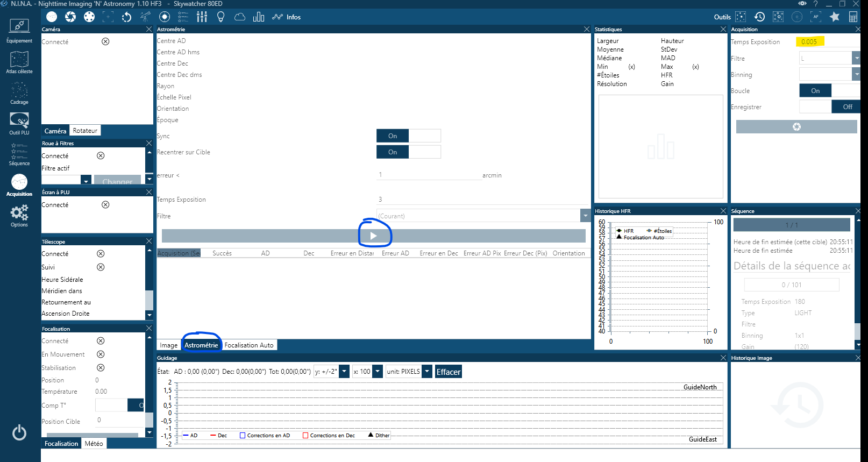The height and width of the screenshot is (462, 868).
Task: Click the Succès column header
Action: pos(222,253)
